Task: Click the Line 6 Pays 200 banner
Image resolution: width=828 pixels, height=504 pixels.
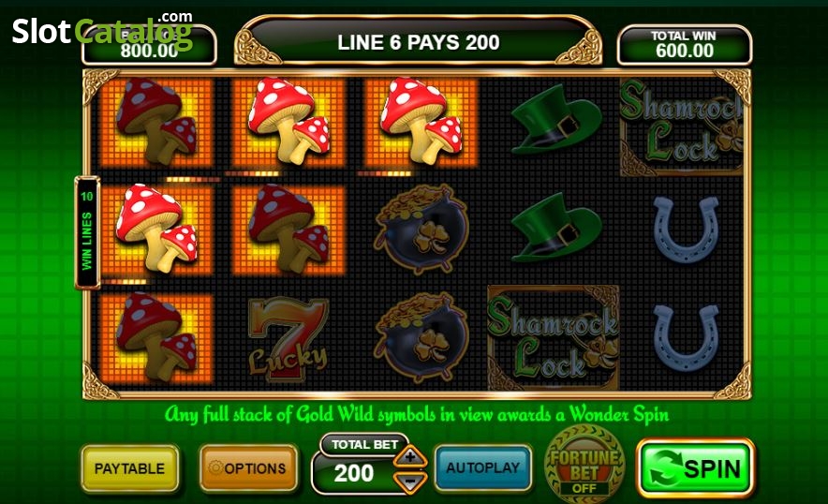Action: (x=419, y=42)
